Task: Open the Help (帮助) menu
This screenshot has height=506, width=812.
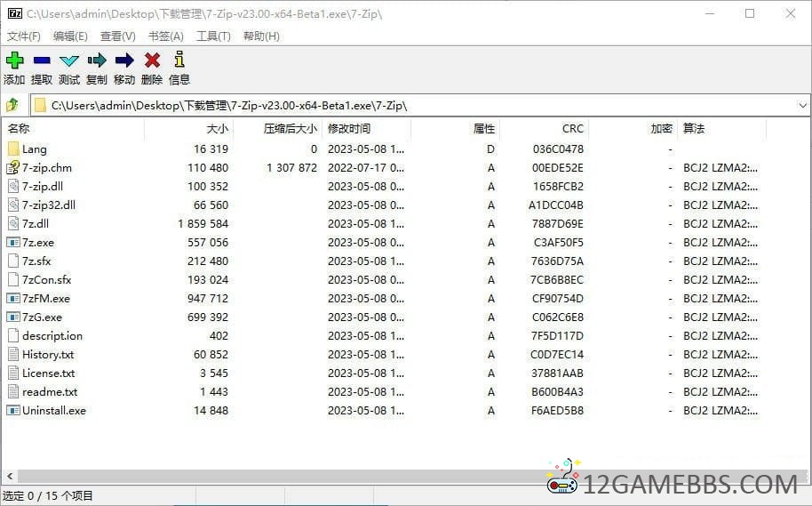Action: (261, 36)
